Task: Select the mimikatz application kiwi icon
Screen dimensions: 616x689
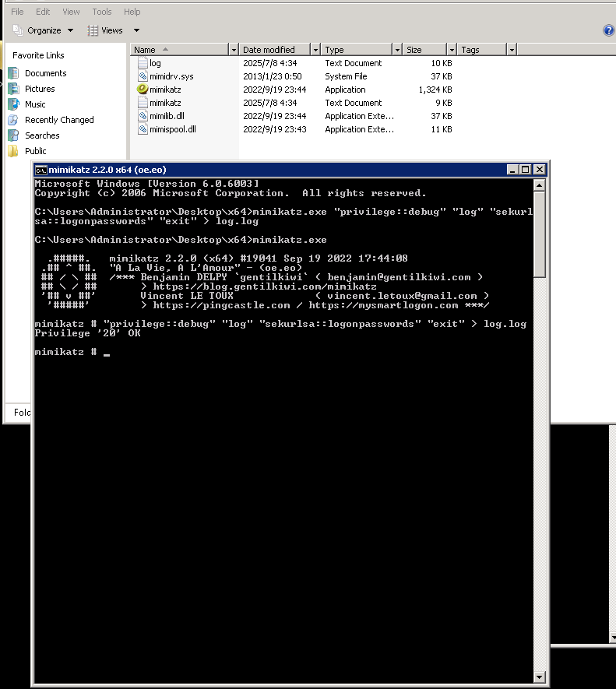Action: [x=143, y=89]
